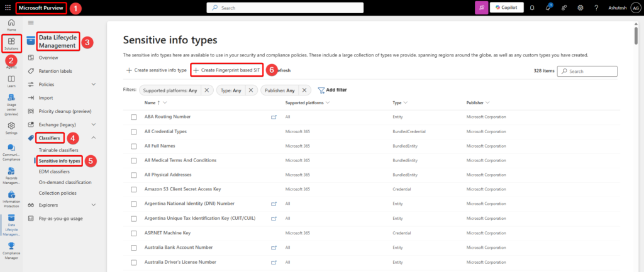644x272 pixels.
Task: Open the Type column header dropdown
Action: pos(400,102)
